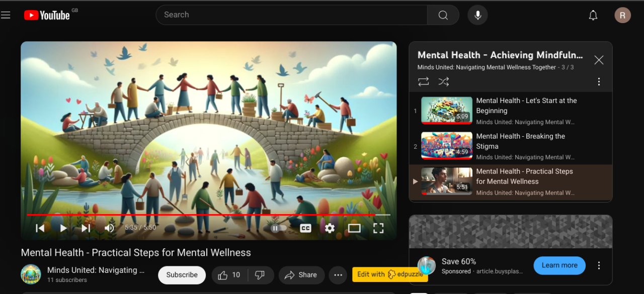Screen dimensions: 644x294
Task: Toggle the autoplay switch
Action: pyautogui.click(x=279, y=228)
